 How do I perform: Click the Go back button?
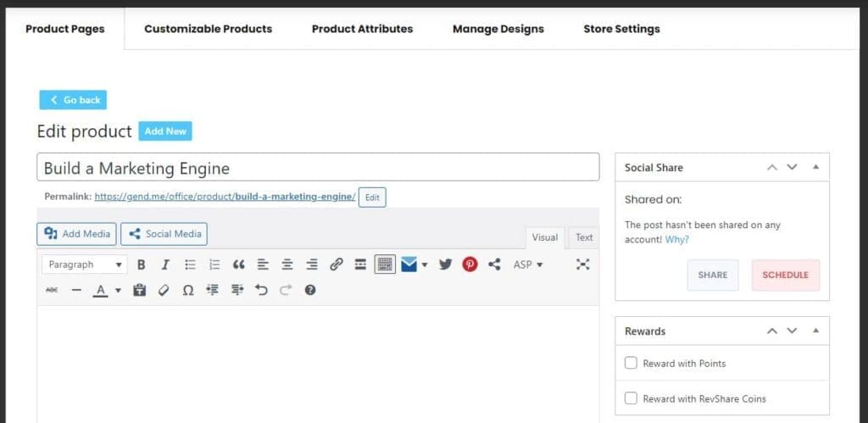point(73,100)
